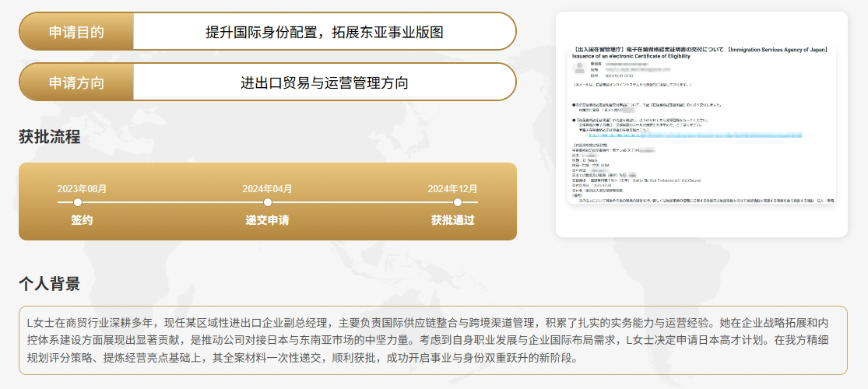
Task: Click the 签约 step label
Action: coord(82,220)
